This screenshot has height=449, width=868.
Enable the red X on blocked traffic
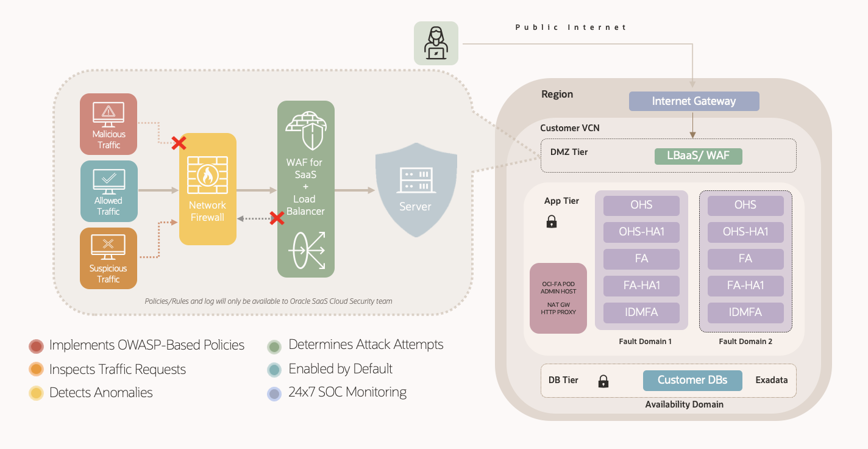(x=178, y=143)
